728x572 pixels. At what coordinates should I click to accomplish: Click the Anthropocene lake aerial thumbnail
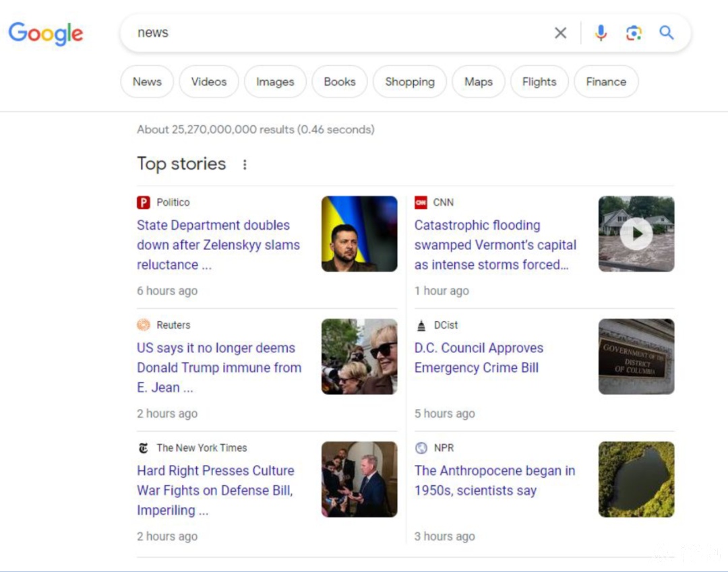pos(636,479)
